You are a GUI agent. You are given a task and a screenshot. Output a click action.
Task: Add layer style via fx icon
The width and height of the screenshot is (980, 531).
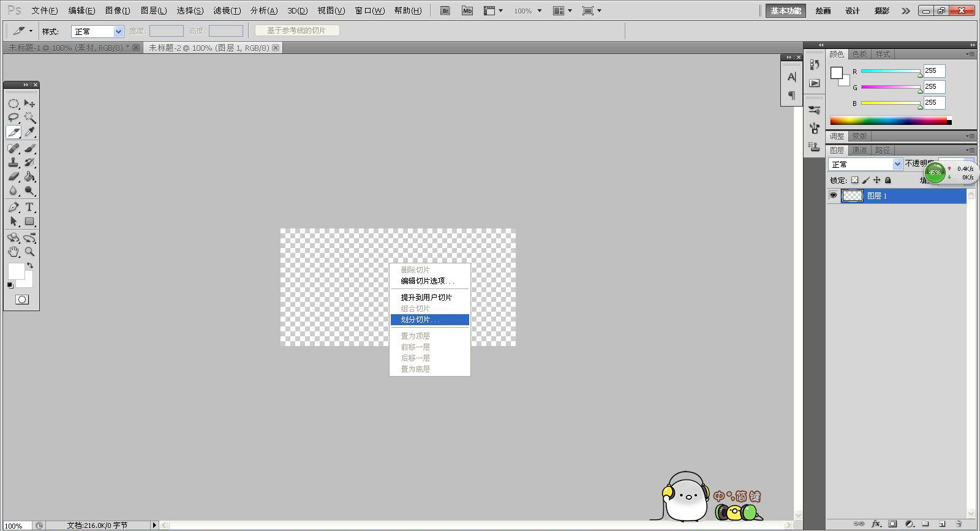pyautogui.click(x=876, y=524)
